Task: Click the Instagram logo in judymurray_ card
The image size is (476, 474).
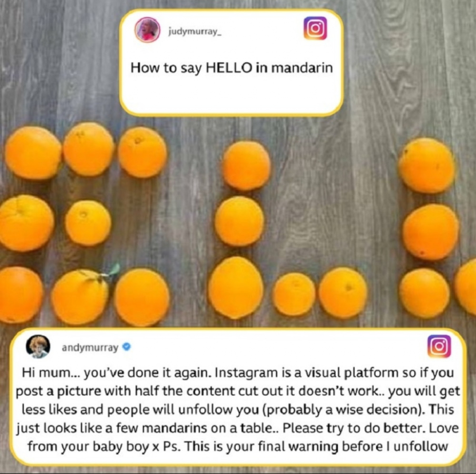Action: click(x=316, y=28)
